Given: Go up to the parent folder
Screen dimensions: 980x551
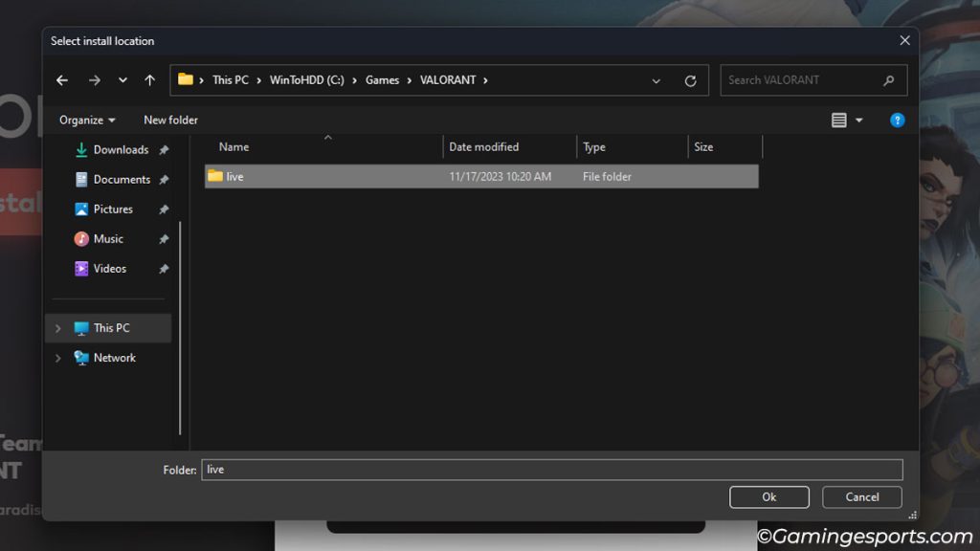Looking at the screenshot, I should [x=149, y=80].
